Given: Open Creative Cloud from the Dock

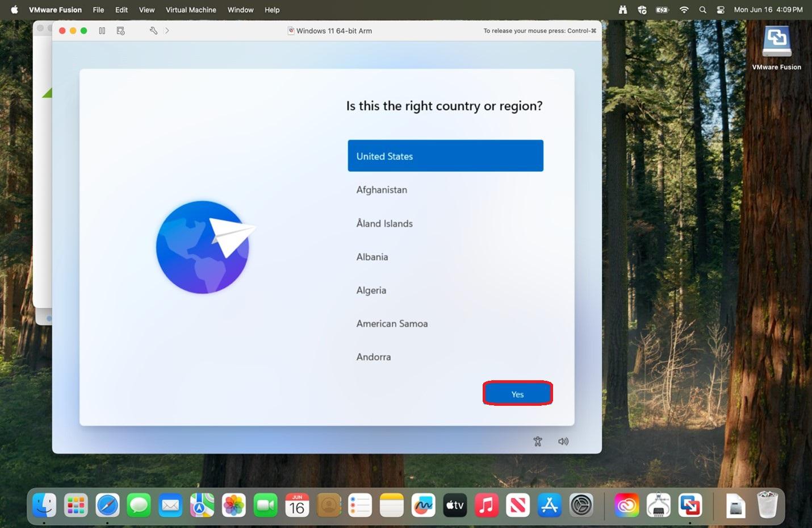Looking at the screenshot, I should click(x=627, y=505).
